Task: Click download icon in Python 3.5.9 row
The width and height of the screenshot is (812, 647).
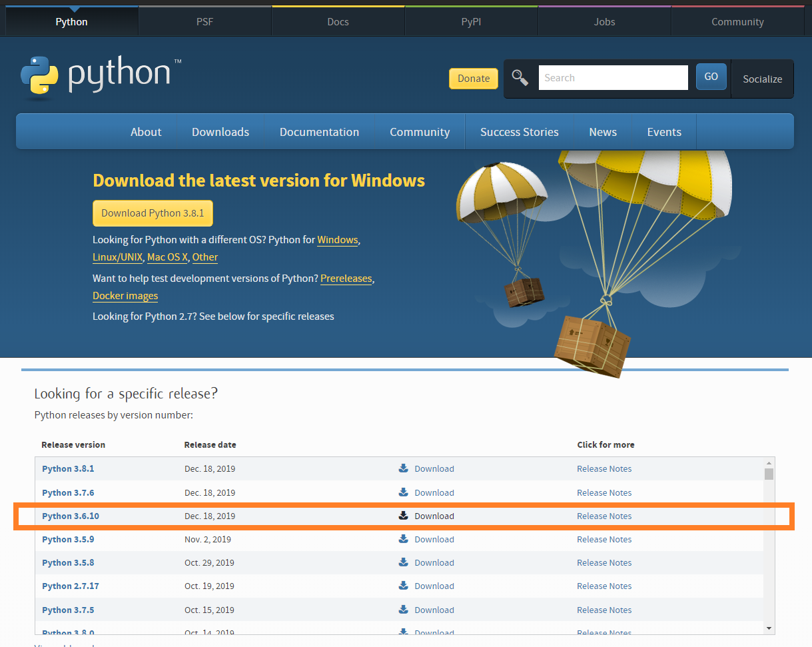Action: (404, 539)
